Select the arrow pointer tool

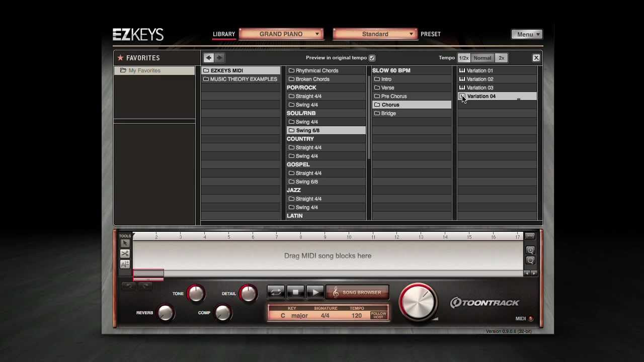pos(125,243)
